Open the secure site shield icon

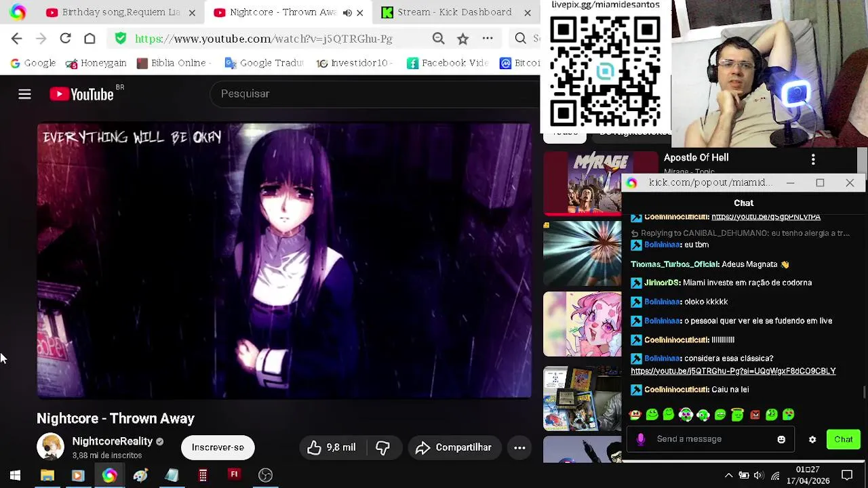[121, 39]
